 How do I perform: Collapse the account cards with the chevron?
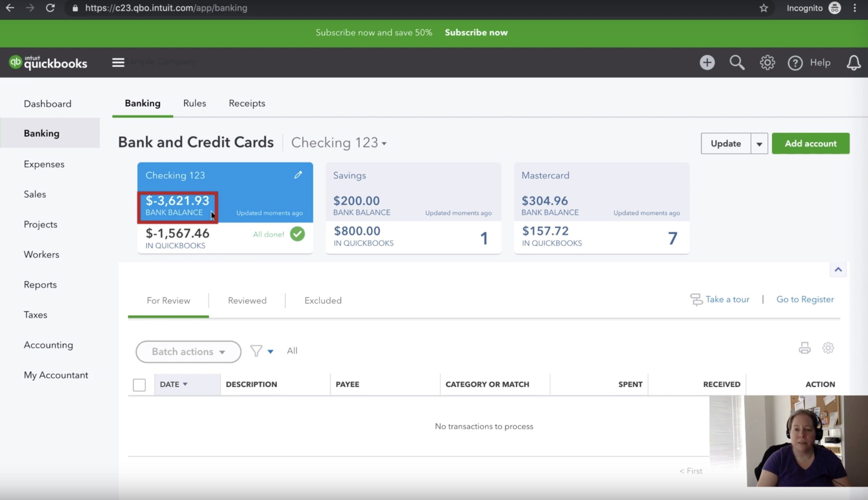point(838,270)
